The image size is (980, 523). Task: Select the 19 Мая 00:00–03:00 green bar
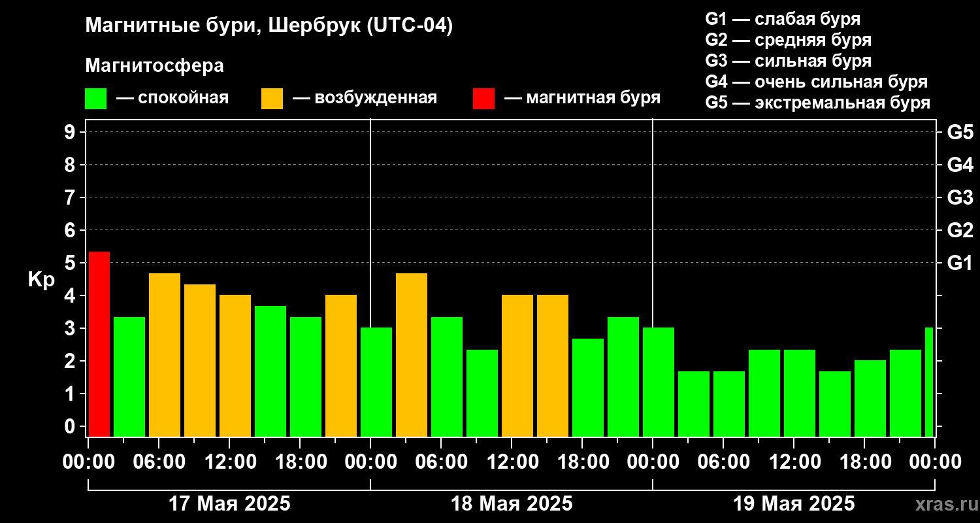659,382
